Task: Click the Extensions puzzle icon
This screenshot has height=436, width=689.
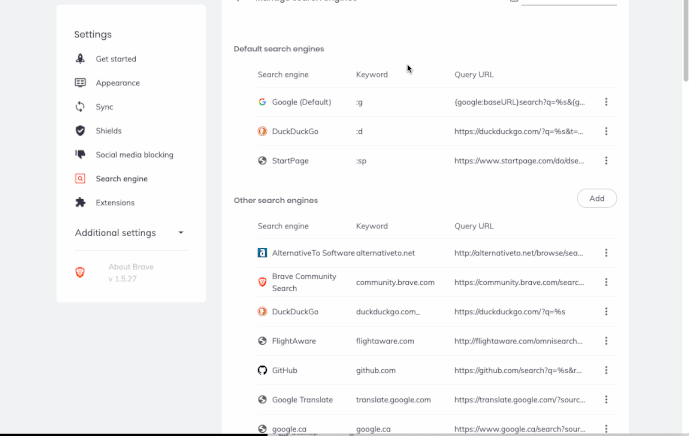Action: 80,202
